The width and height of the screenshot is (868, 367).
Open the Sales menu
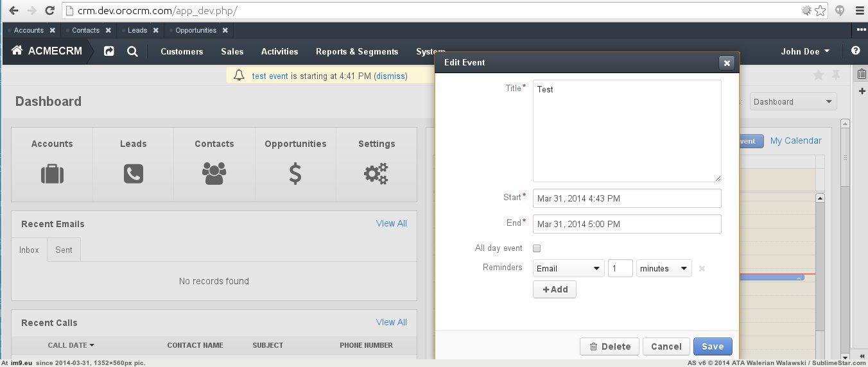(x=232, y=51)
